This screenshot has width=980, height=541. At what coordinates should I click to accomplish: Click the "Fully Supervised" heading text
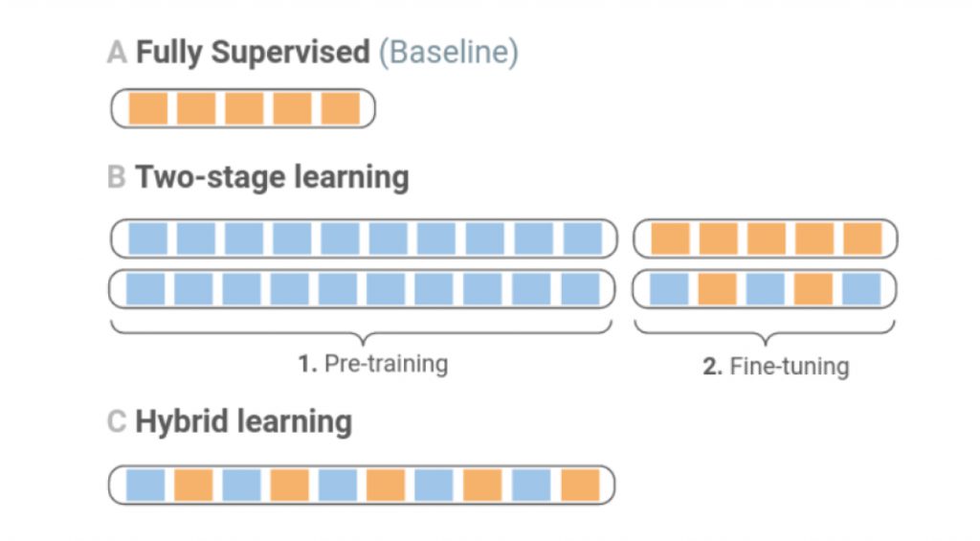coord(253,52)
